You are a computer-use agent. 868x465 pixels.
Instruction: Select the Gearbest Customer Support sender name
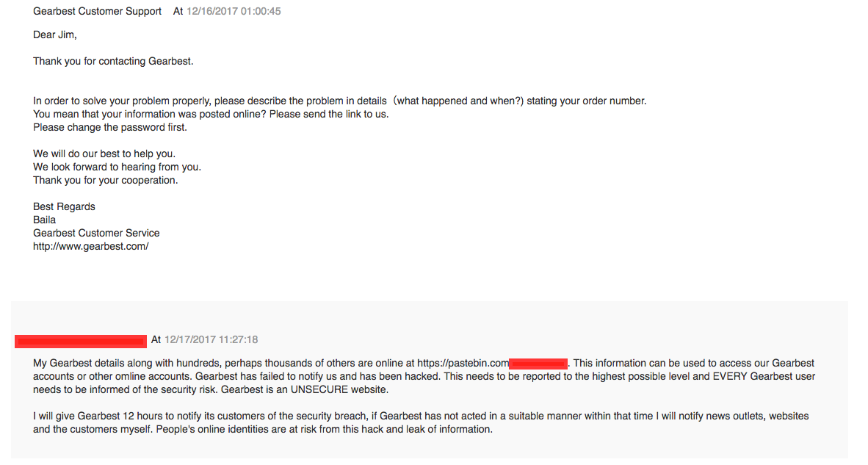coord(98,11)
